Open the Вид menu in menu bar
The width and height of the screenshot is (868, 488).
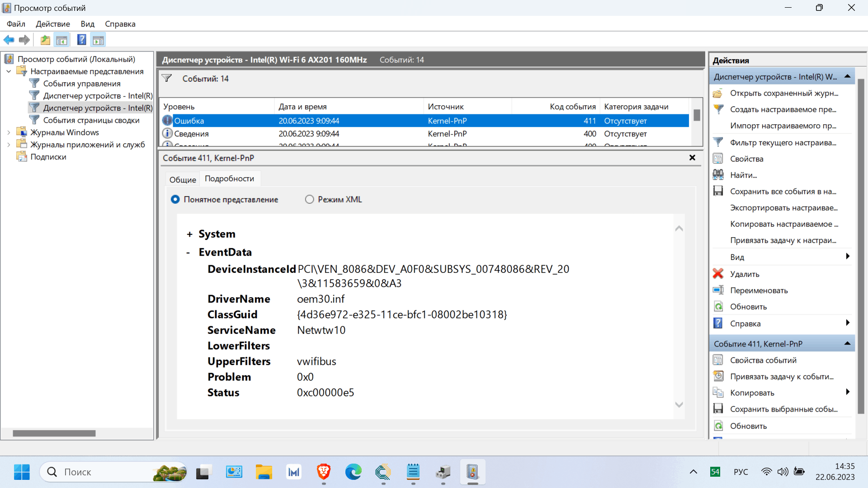[87, 24]
